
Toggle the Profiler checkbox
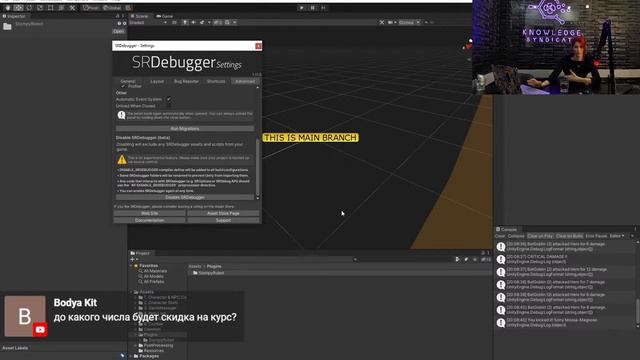123,86
